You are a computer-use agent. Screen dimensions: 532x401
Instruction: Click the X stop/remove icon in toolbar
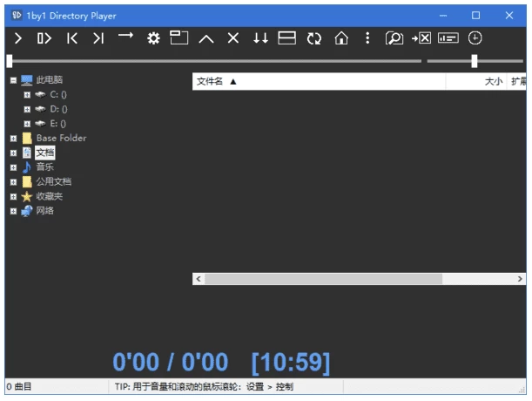pos(232,38)
